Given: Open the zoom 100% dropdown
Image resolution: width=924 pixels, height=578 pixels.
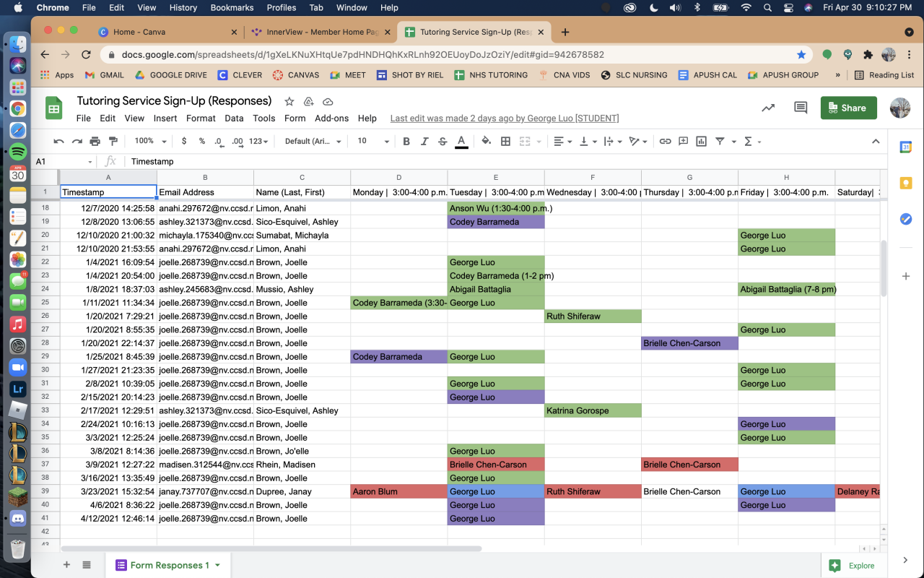Looking at the screenshot, I should point(151,141).
